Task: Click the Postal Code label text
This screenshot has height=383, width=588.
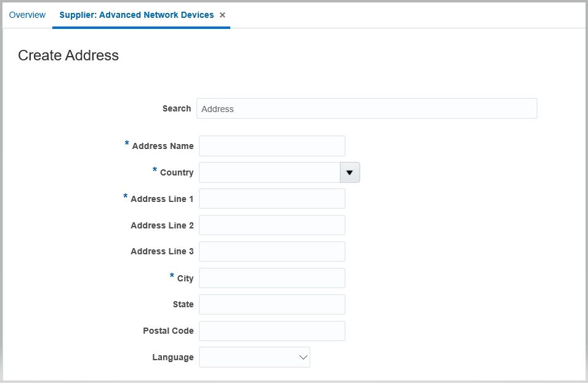Action: coord(168,331)
